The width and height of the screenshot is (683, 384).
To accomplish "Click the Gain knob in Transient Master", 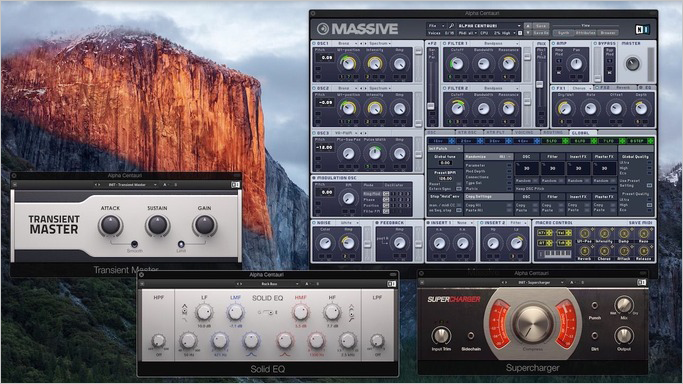I will pos(204,225).
